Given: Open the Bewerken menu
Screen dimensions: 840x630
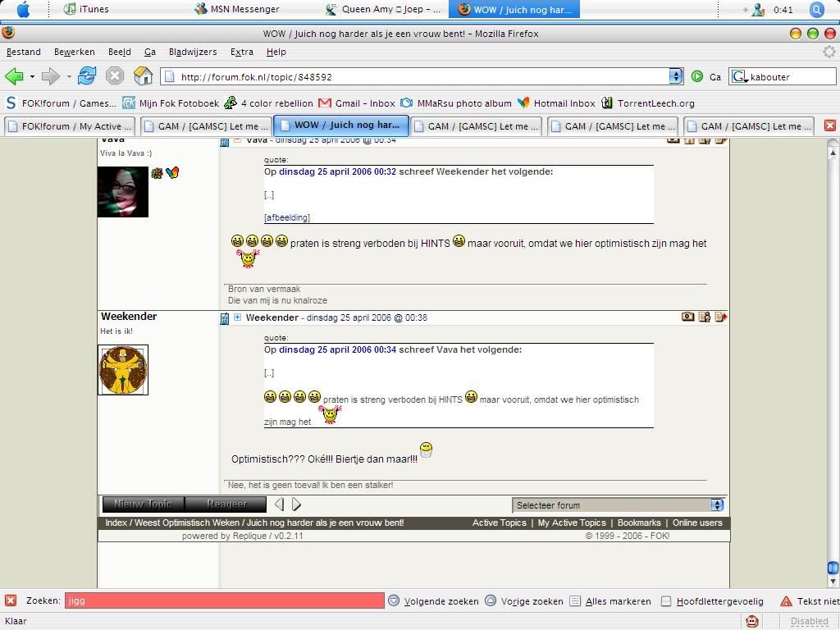Looking at the screenshot, I should [x=75, y=52].
